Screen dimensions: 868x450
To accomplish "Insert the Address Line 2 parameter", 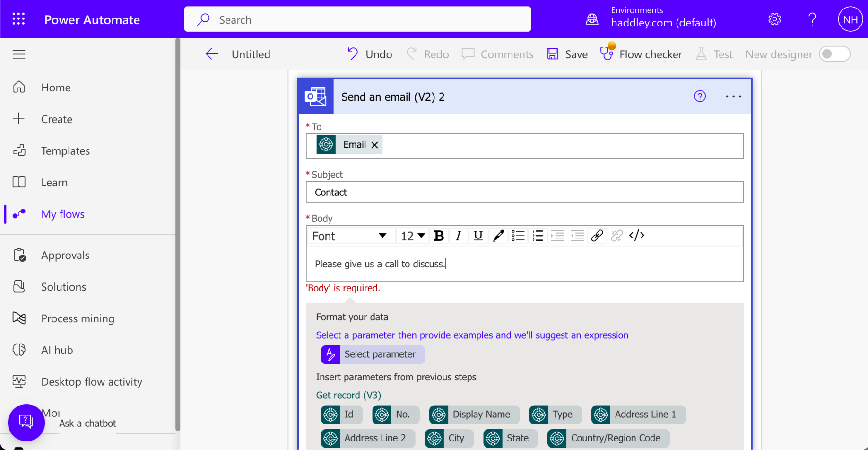I will pyautogui.click(x=368, y=438).
